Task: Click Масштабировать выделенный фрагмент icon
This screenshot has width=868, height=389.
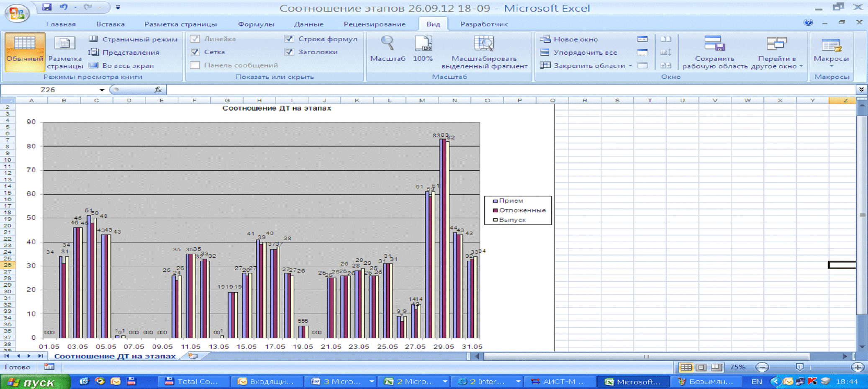Action: [x=484, y=44]
